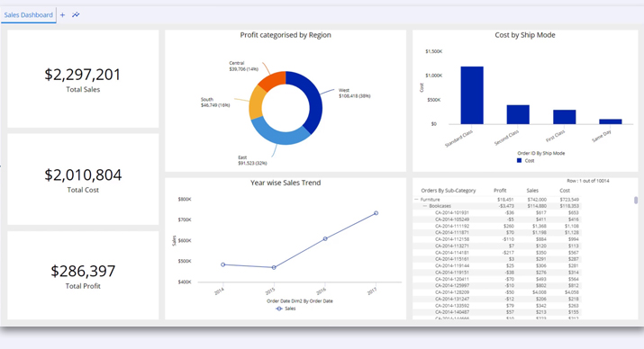Select the Second Class bar

tap(518, 114)
